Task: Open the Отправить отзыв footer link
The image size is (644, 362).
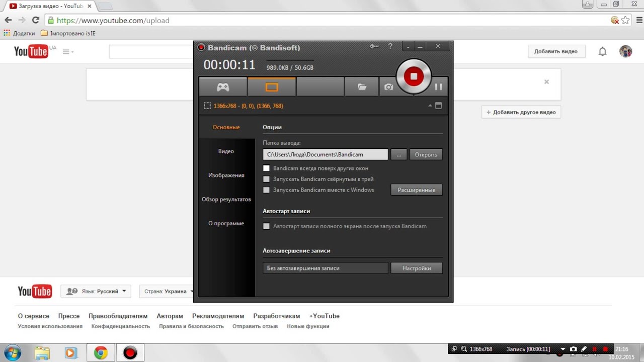Action: click(255, 326)
